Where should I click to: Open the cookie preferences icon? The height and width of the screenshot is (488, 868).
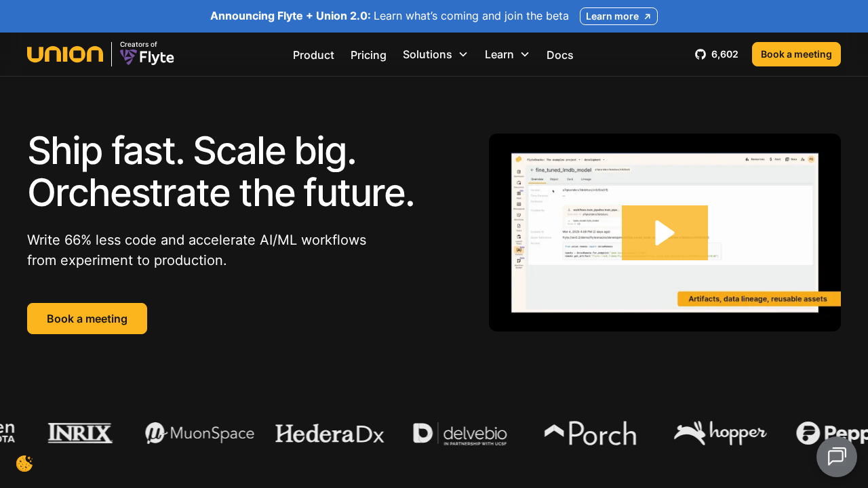coord(24,464)
